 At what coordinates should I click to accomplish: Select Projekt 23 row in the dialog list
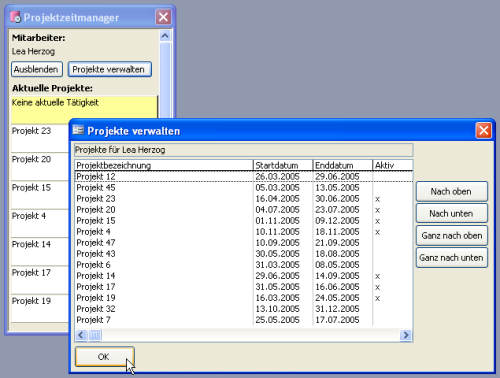[x=244, y=198]
